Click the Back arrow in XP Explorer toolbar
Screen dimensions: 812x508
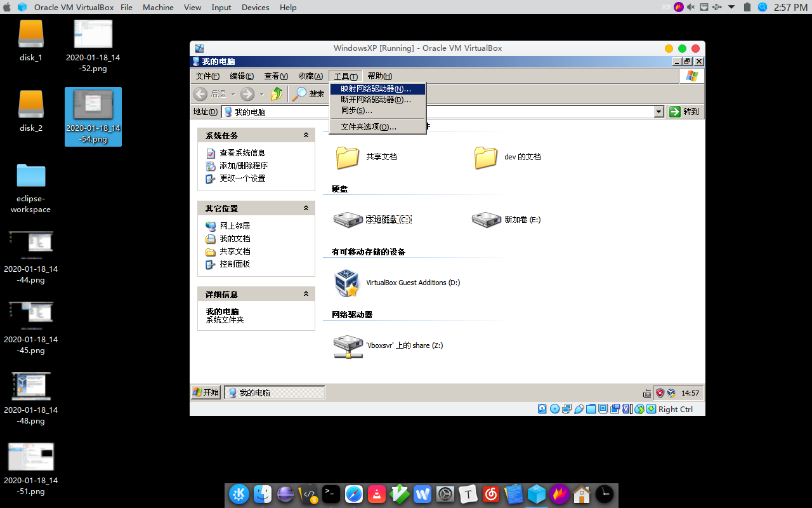tap(200, 94)
